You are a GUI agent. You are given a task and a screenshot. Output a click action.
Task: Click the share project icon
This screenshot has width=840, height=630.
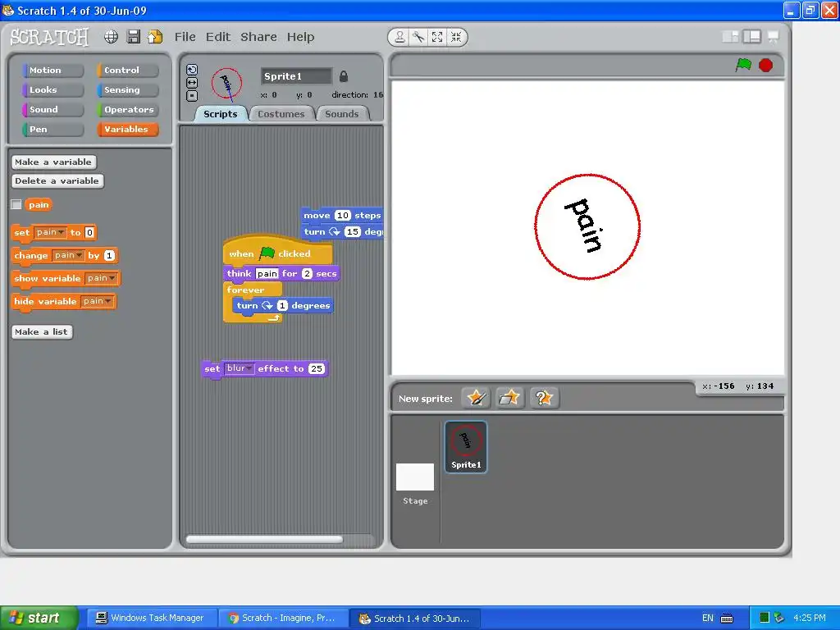[x=155, y=37]
